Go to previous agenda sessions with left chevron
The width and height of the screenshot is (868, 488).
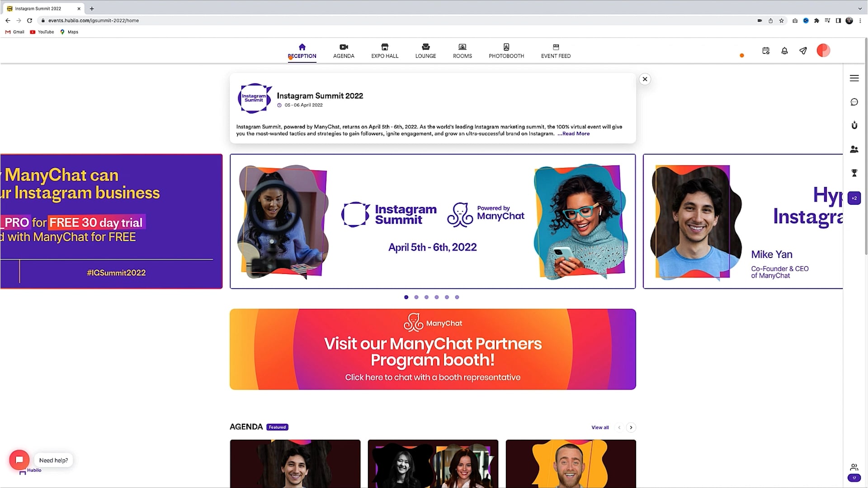pos(619,427)
